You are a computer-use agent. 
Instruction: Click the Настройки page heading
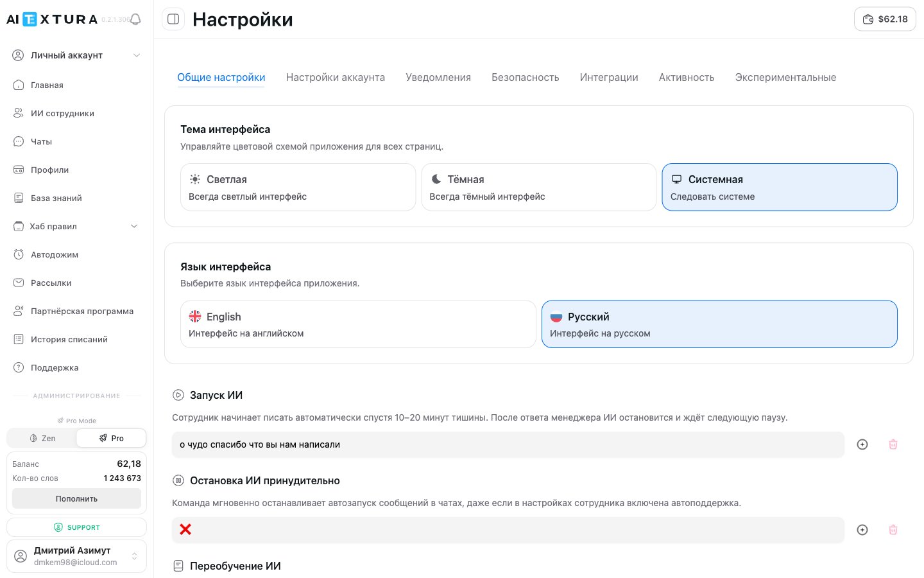243,19
